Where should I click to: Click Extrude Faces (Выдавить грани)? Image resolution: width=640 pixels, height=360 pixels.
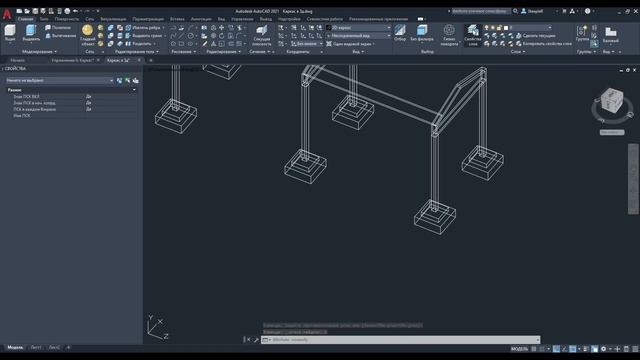tap(144, 36)
